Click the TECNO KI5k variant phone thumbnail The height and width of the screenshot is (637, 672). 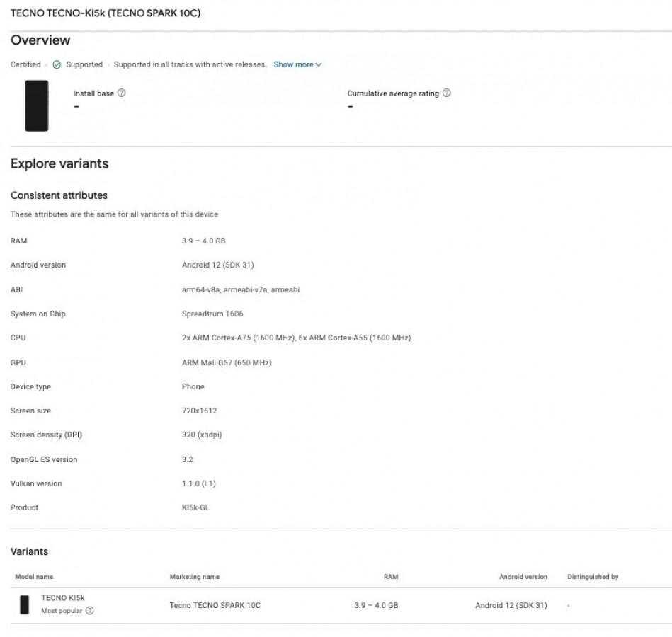point(24,604)
